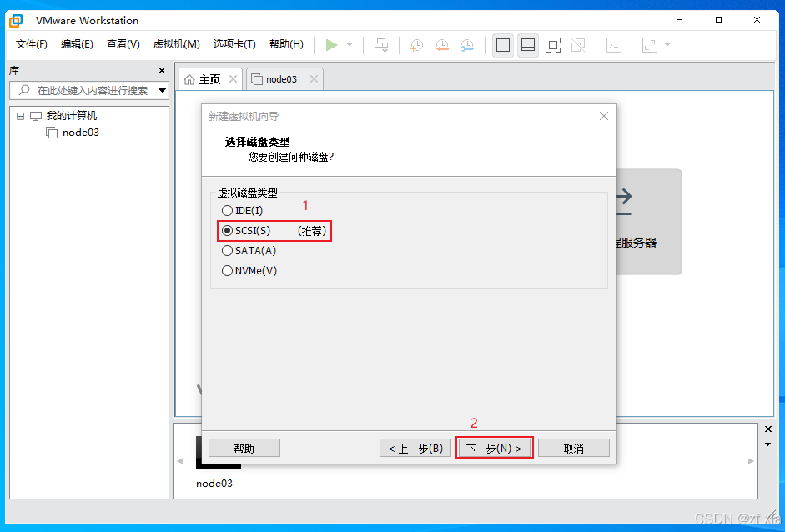
Task: Click the library search input field
Action: click(83, 91)
